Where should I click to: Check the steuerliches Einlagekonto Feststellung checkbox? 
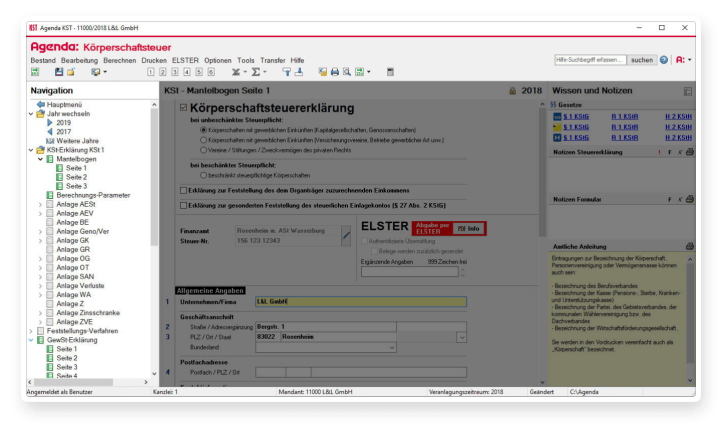pos(182,204)
